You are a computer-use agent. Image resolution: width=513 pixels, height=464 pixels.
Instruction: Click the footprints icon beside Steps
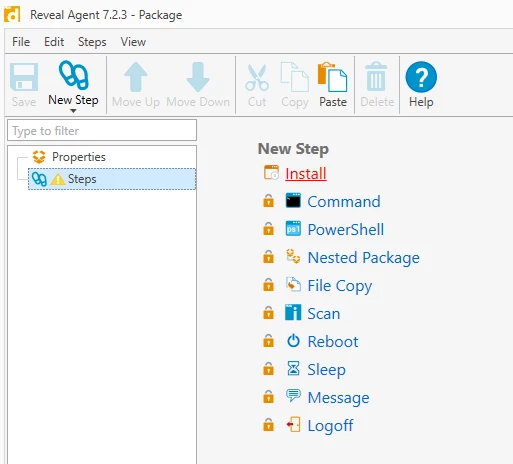click(39, 179)
